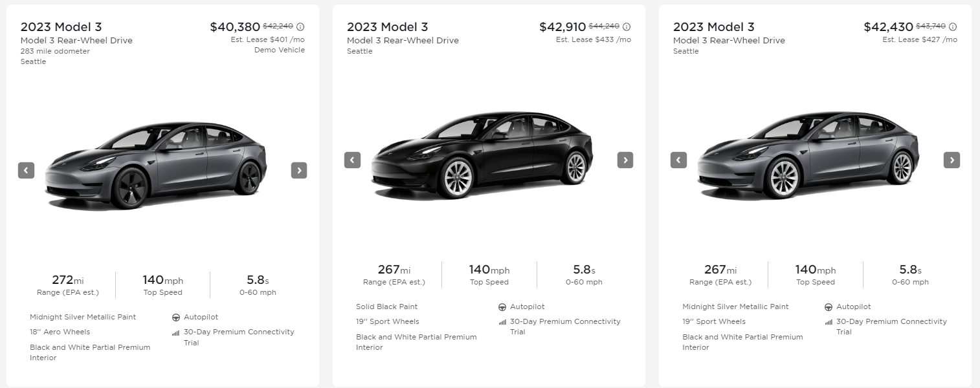Click the Demo Vehicle label
Viewport: 980px width, 388px height.
pos(280,50)
